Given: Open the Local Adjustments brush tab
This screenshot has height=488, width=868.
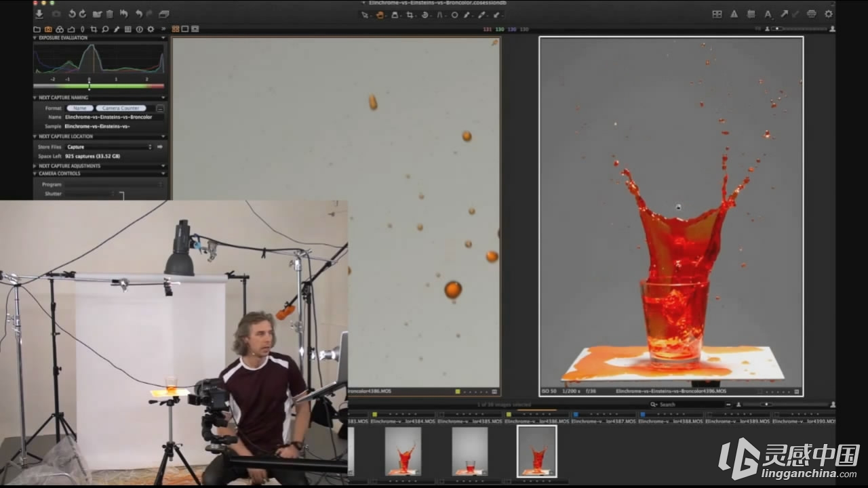Looking at the screenshot, I should (x=116, y=29).
